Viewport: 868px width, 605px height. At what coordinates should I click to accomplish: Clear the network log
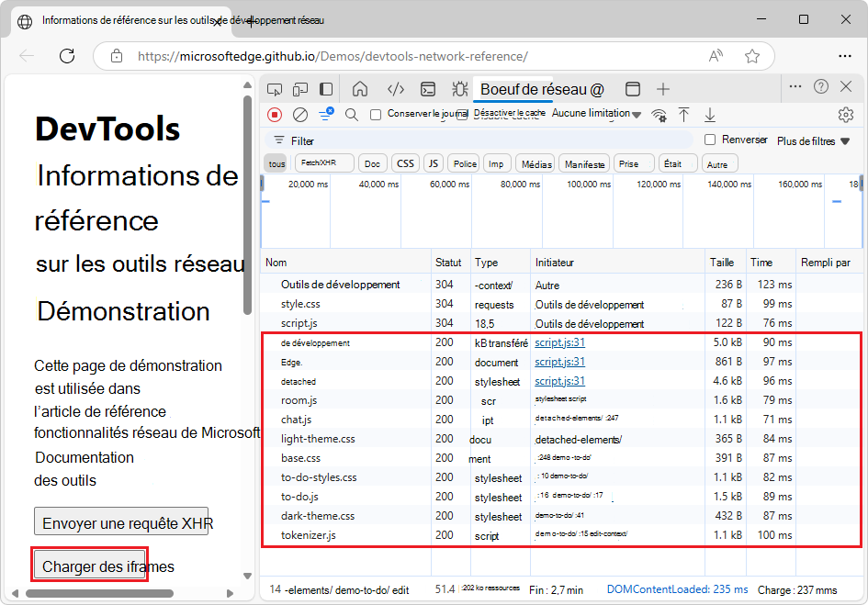299,115
